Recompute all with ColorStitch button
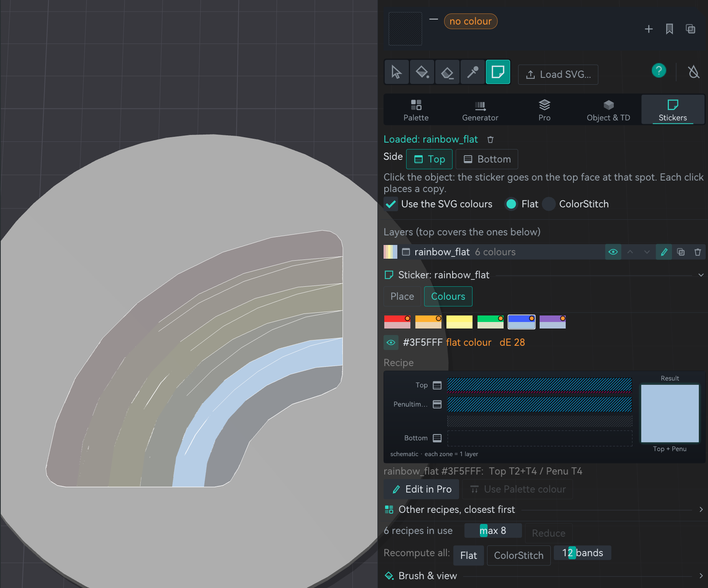Screen dimensions: 708x588 click(519, 555)
